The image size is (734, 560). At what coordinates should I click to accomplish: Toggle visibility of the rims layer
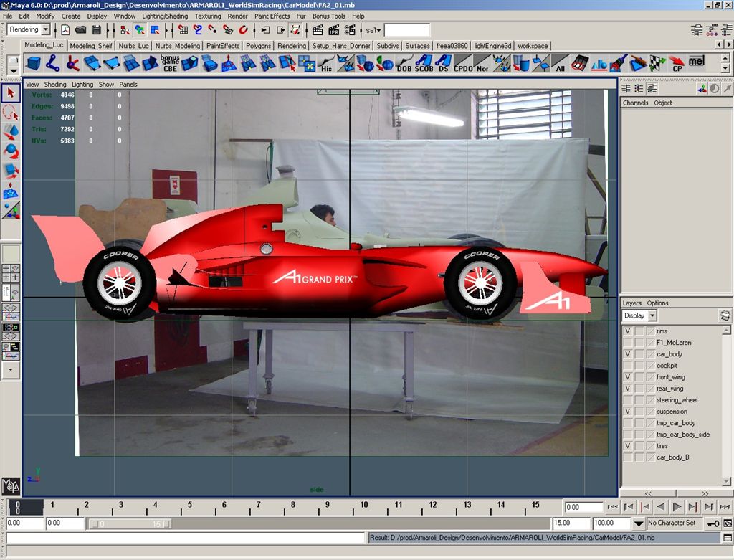(x=628, y=331)
